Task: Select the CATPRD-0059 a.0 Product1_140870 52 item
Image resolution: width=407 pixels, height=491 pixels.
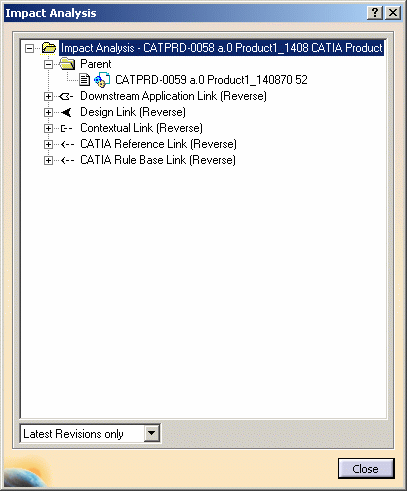Action: tap(211, 80)
